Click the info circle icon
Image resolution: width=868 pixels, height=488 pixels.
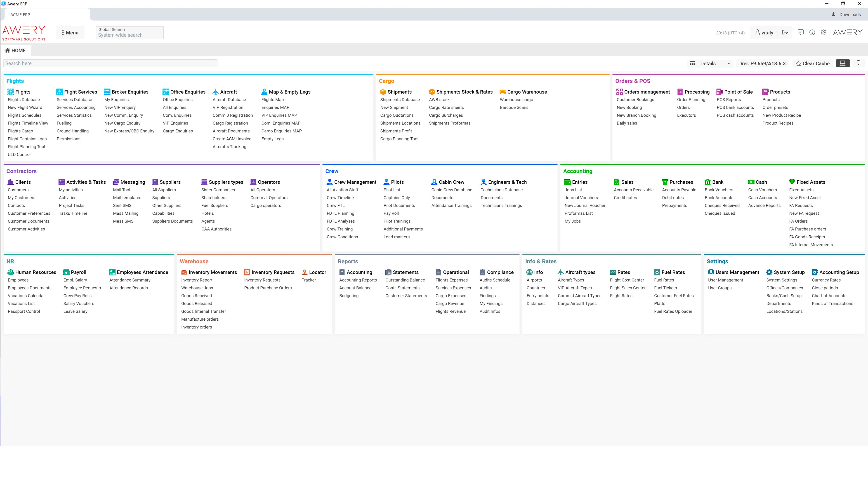pos(812,32)
